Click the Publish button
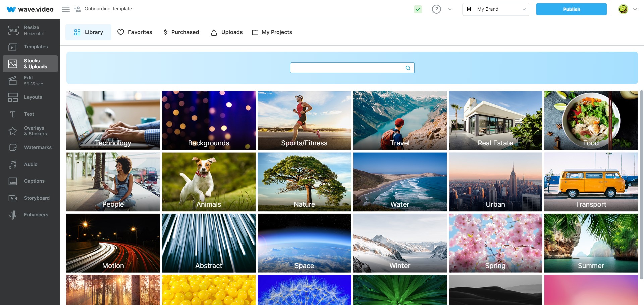This screenshot has width=644, height=305. (x=571, y=9)
